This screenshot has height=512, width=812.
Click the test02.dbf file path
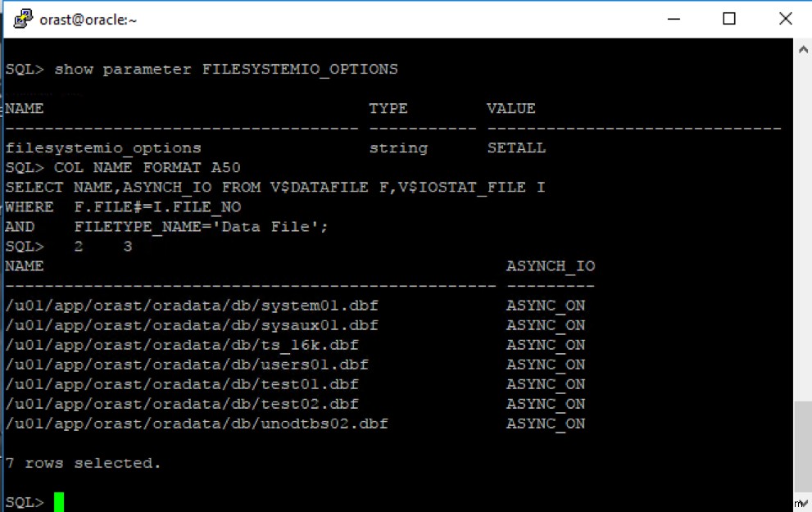(182, 404)
